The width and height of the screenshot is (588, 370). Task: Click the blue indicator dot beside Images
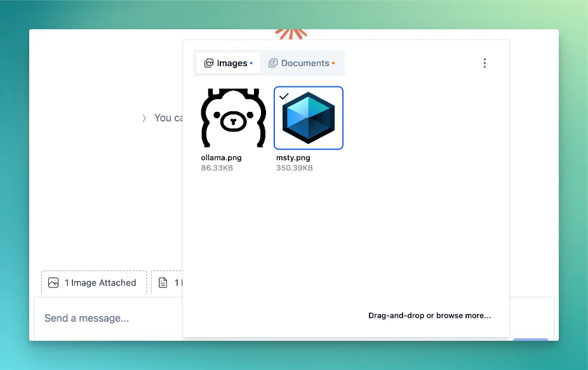(251, 63)
